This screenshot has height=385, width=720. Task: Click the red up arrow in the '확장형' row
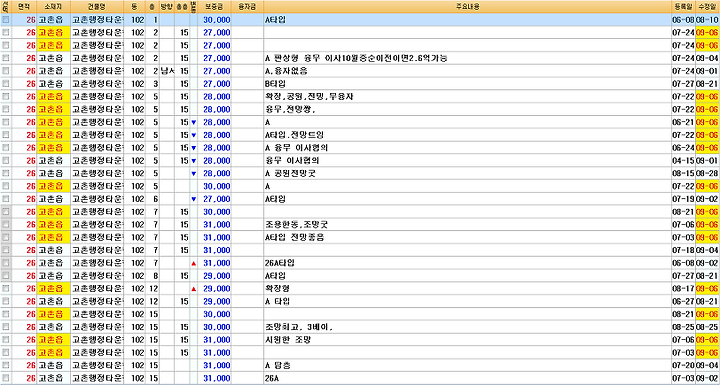[193, 289]
